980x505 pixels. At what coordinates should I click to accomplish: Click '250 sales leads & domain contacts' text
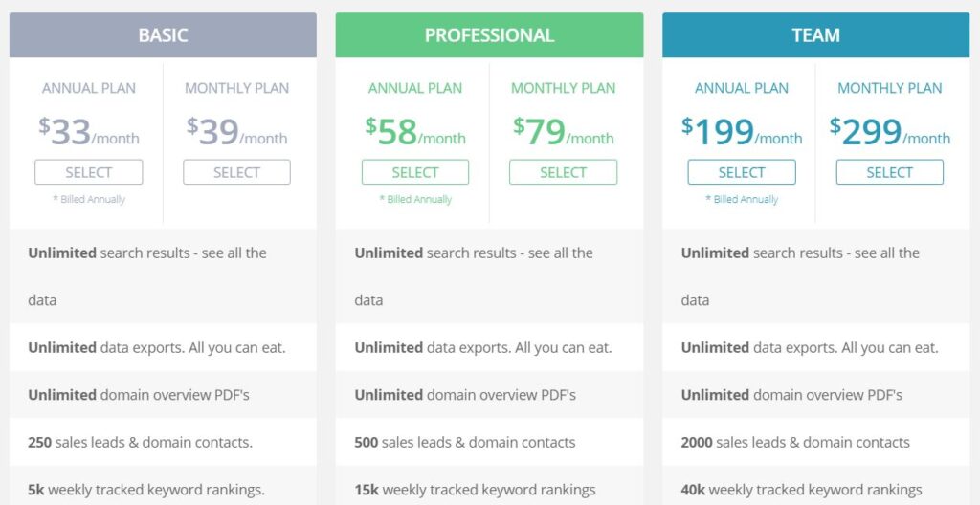tap(140, 442)
